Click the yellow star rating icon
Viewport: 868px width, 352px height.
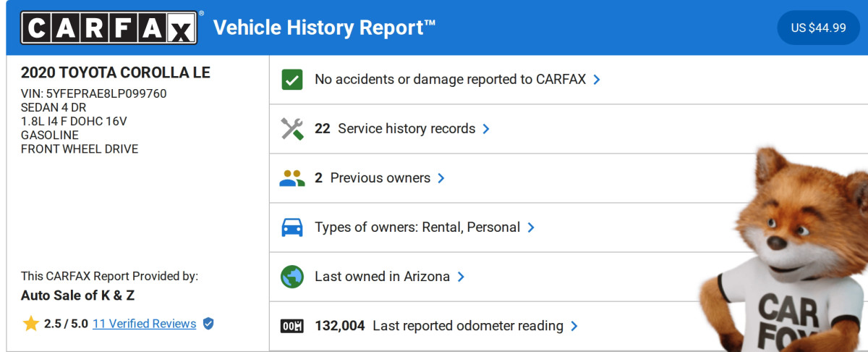click(x=30, y=324)
